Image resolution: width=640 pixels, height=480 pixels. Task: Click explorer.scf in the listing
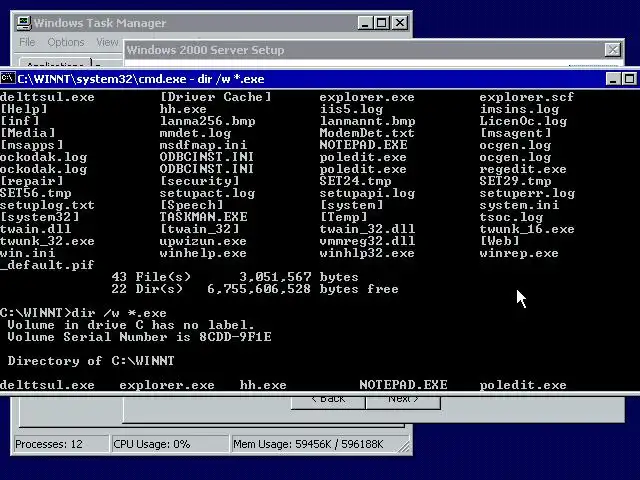527,97
